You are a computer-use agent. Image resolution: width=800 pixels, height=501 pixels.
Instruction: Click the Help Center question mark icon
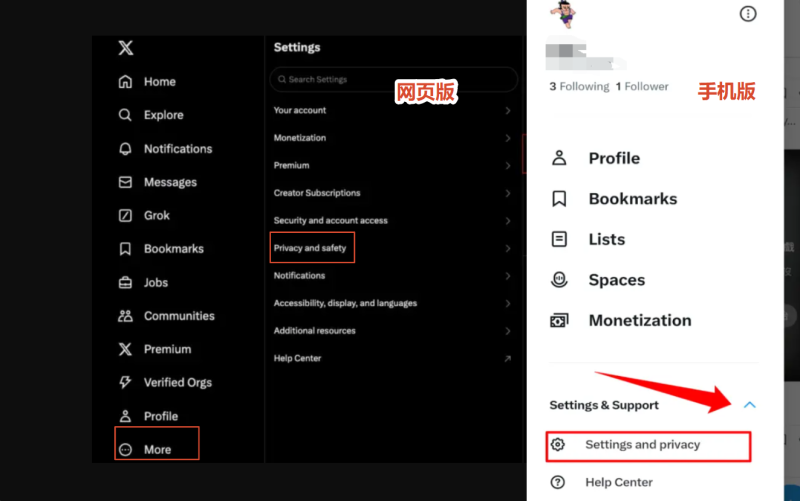(x=558, y=482)
